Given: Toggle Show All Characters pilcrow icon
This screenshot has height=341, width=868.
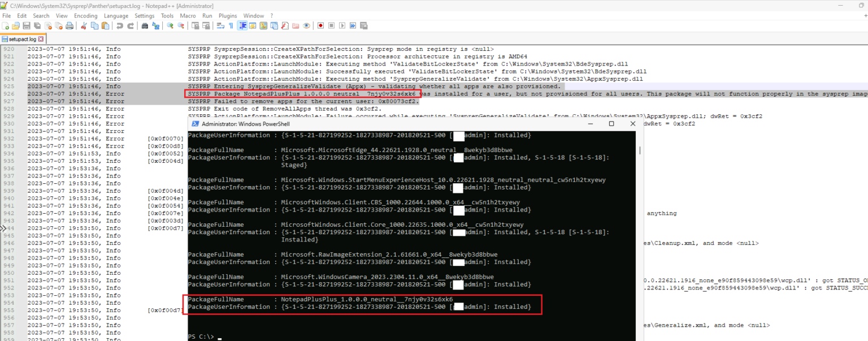Looking at the screenshot, I should 231,25.
